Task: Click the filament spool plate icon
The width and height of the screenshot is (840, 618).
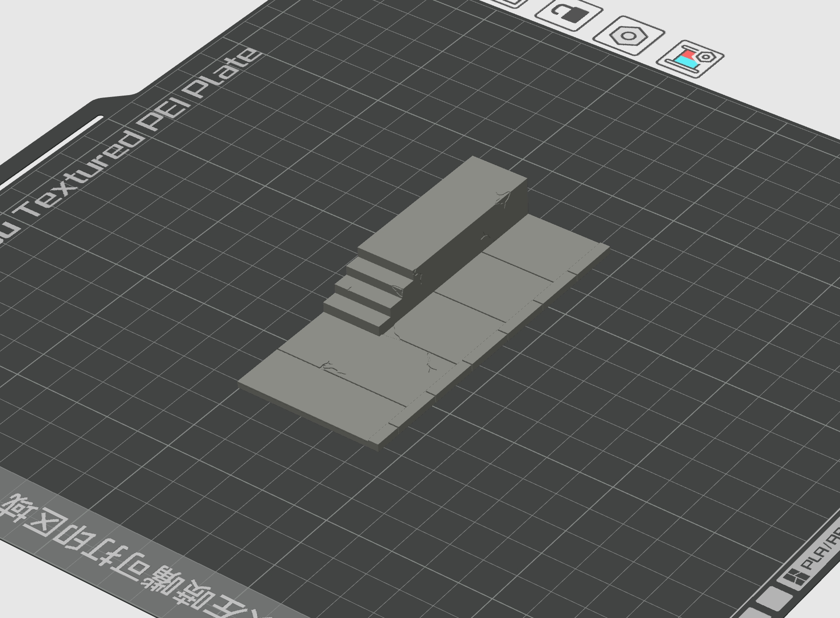Action: pos(690,59)
